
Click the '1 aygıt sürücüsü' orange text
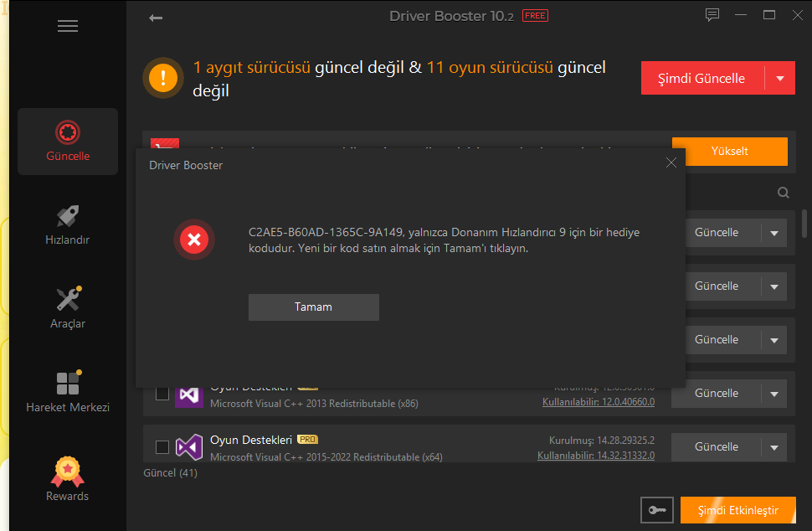[252, 67]
